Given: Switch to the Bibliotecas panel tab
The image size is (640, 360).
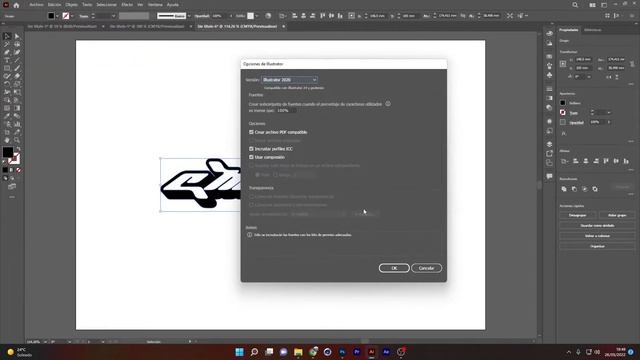Looking at the screenshot, I should (593, 30).
